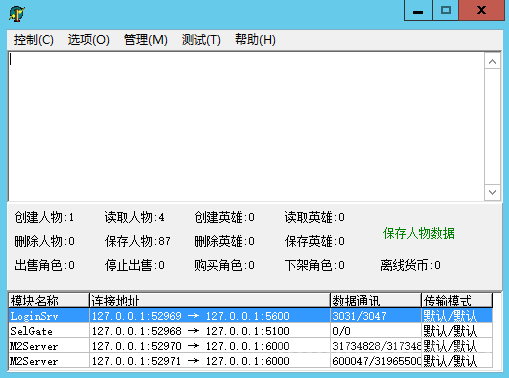Click the 连接地址 column header
The image size is (509, 378).
click(210, 301)
